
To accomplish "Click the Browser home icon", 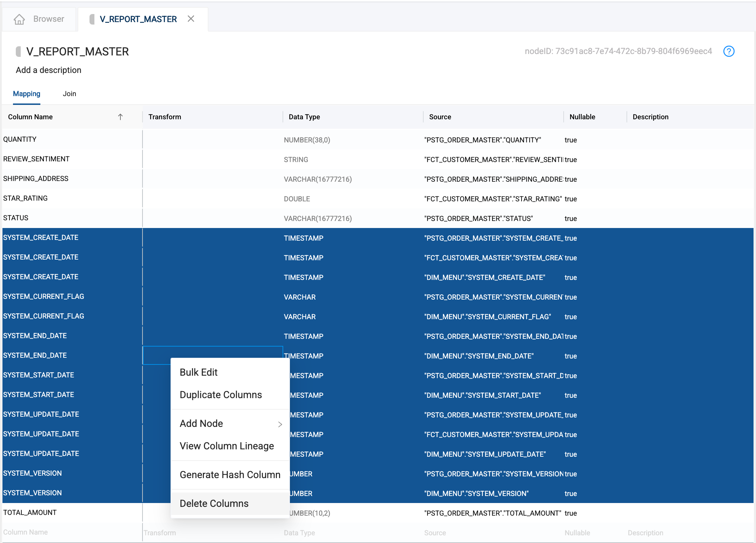I will click(x=19, y=19).
